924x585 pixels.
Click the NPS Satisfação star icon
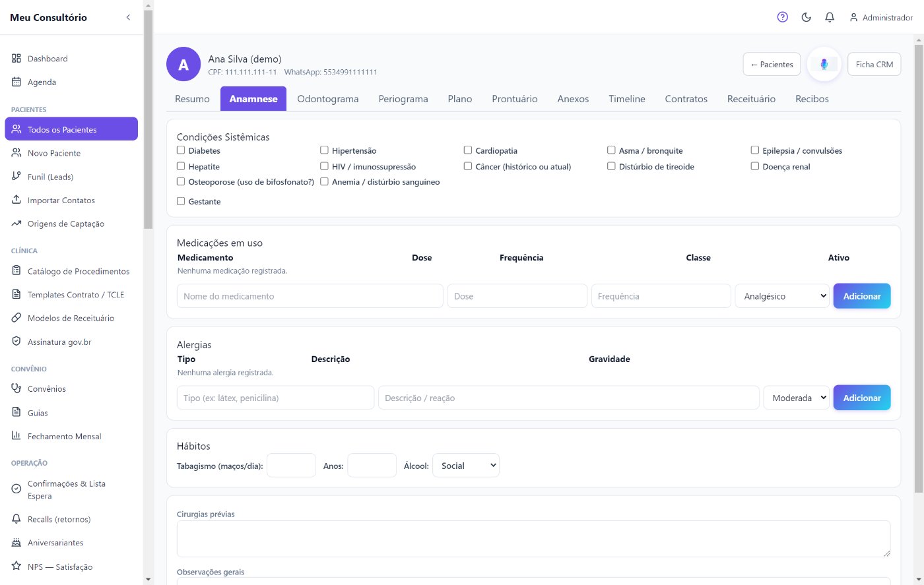coord(16,567)
